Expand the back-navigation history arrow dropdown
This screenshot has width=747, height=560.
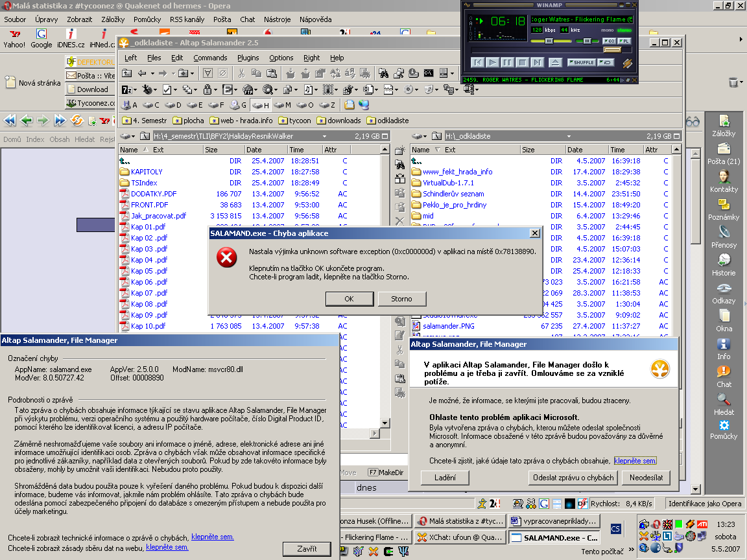152,73
